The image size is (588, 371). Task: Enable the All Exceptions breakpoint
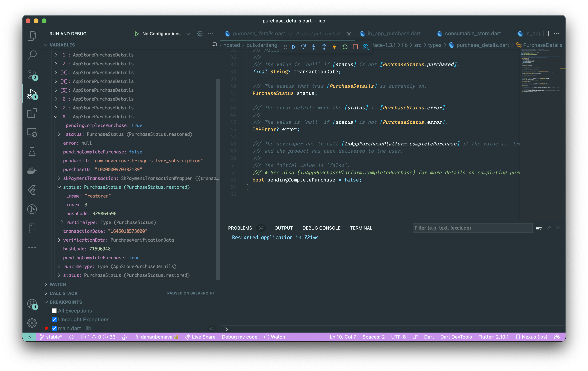[x=54, y=311]
